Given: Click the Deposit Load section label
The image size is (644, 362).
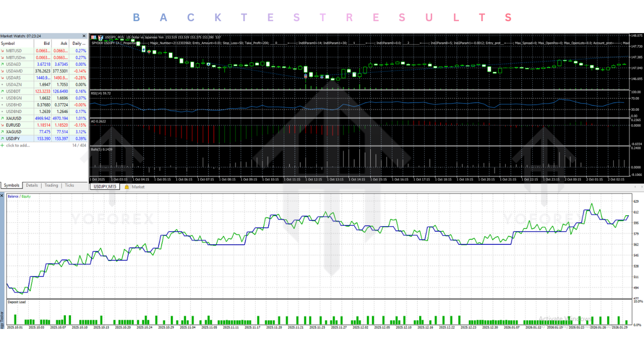Looking at the screenshot, I should tap(17, 302).
